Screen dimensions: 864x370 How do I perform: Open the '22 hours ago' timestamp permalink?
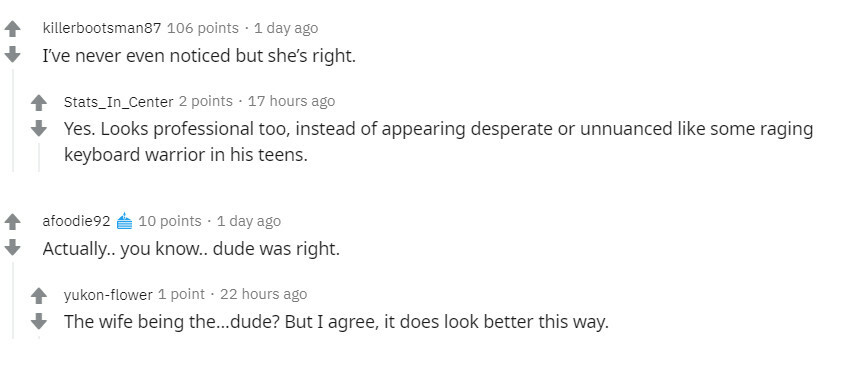pyautogui.click(x=264, y=294)
